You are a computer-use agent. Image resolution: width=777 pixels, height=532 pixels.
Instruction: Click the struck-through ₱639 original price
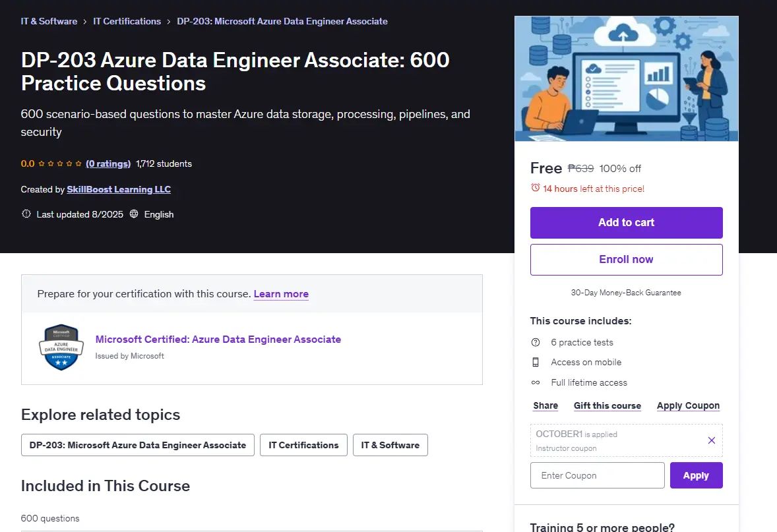pyautogui.click(x=580, y=168)
